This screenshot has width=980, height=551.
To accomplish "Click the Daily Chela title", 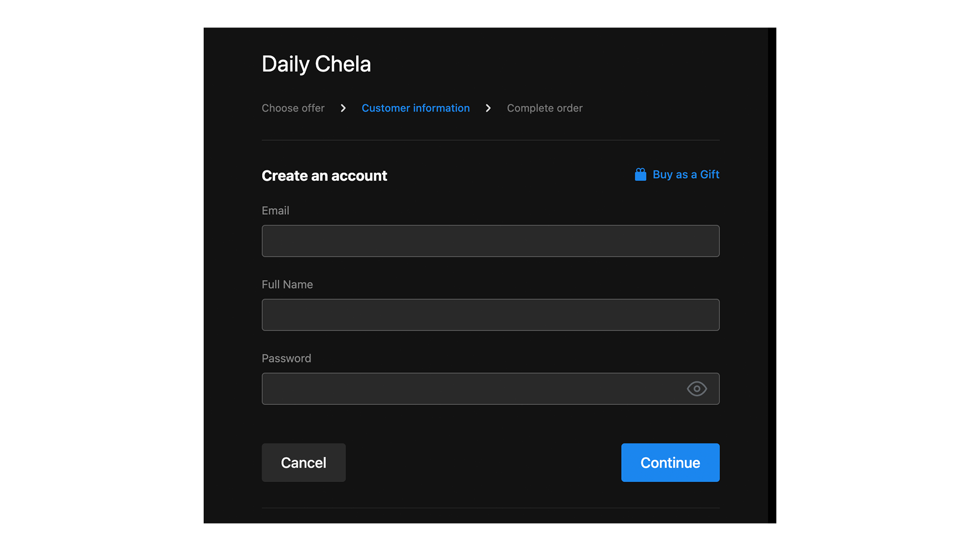I will click(x=316, y=64).
